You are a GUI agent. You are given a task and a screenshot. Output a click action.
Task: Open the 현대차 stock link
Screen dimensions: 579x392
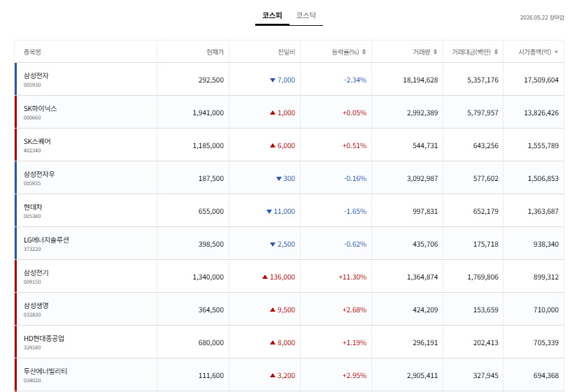click(33, 207)
